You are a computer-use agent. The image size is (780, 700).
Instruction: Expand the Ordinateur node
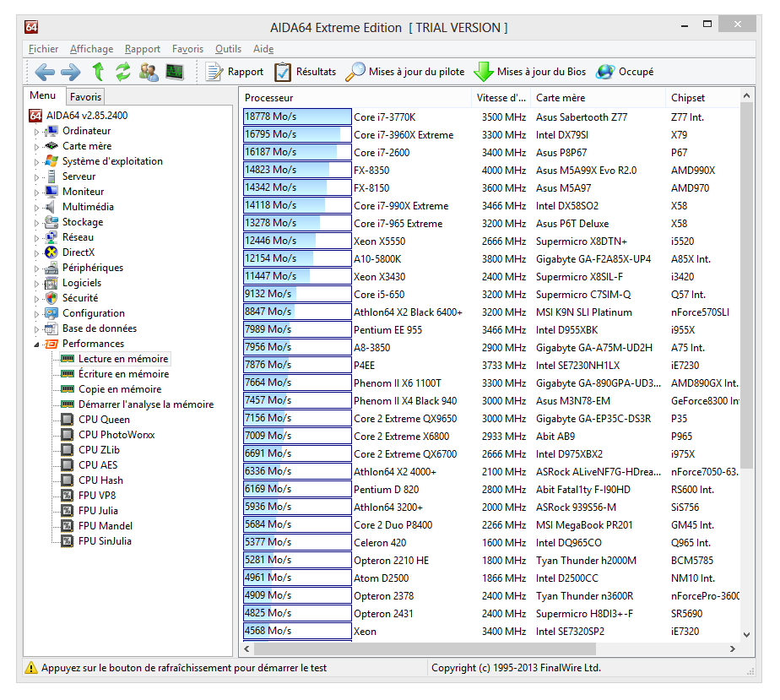(x=36, y=133)
